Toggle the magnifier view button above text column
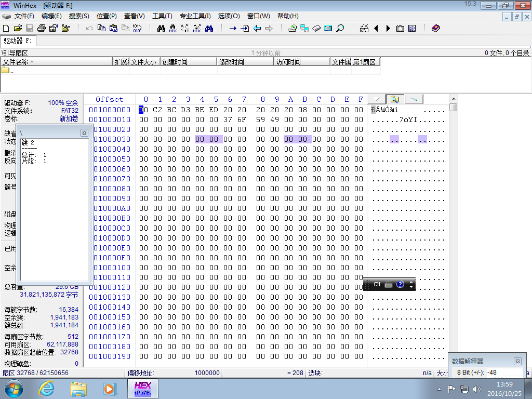532x399 pixels. pyautogui.click(x=395, y=99)
